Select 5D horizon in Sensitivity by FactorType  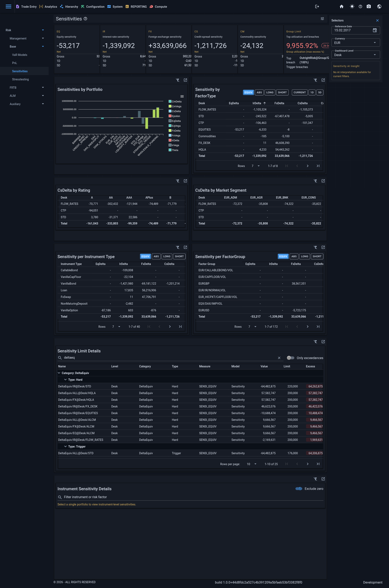pyautogui.click(x=320, y=93)
